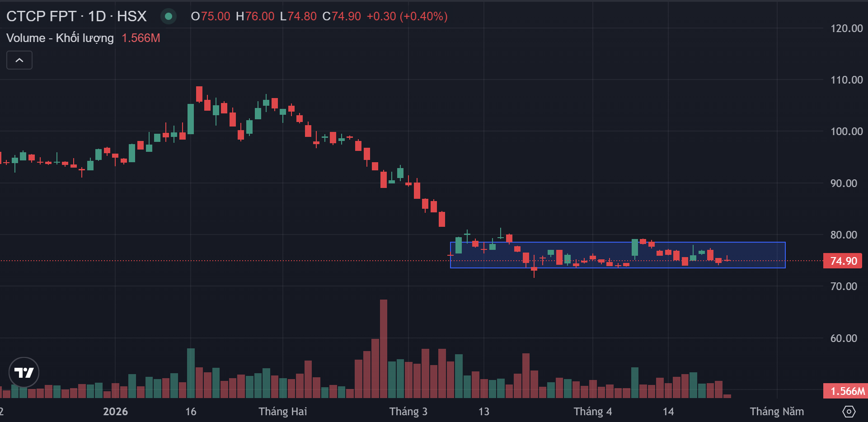
Task: Click the 2026 year label on axis
Action: click(x=115, y=412)
